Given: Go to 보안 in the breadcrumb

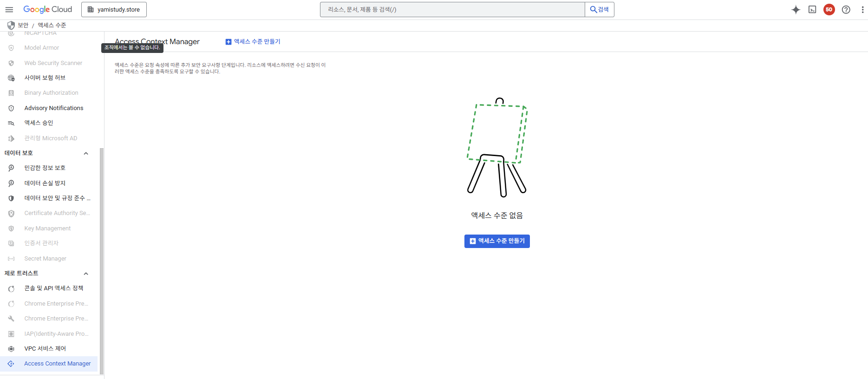Looking at the screenshot, I should point(23,26).
